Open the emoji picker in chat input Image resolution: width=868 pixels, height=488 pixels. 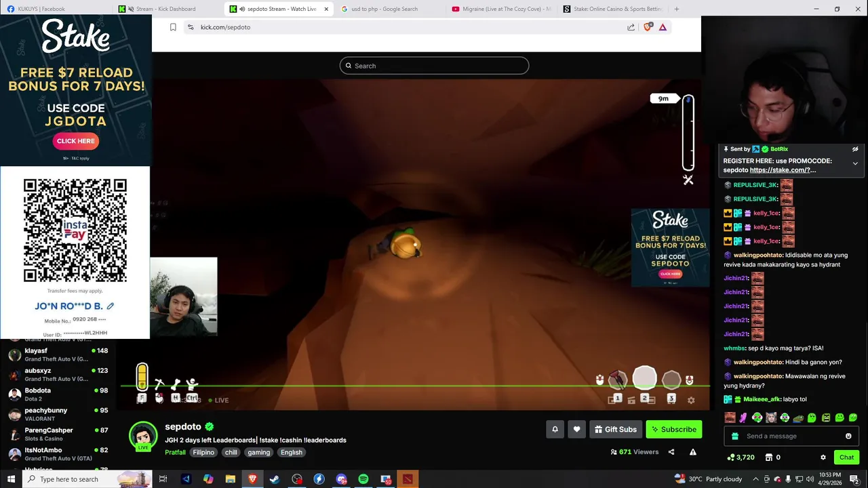848,436
